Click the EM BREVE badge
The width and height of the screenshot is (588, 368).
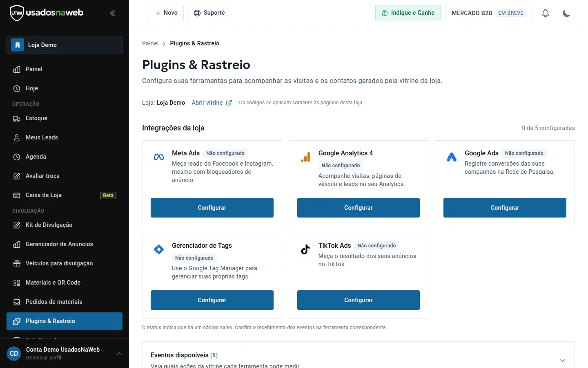[511, 13]
